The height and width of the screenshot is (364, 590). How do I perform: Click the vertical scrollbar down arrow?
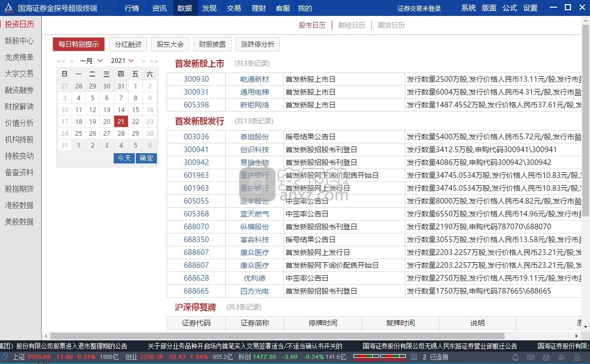point(586,327)
